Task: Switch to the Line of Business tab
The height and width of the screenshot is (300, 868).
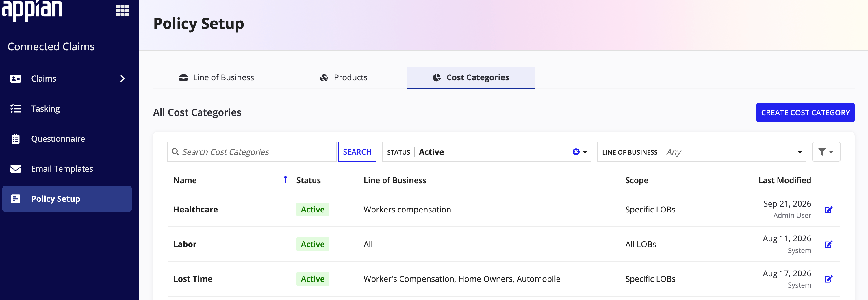Action: pyautogui.click(x=216, y=77)
